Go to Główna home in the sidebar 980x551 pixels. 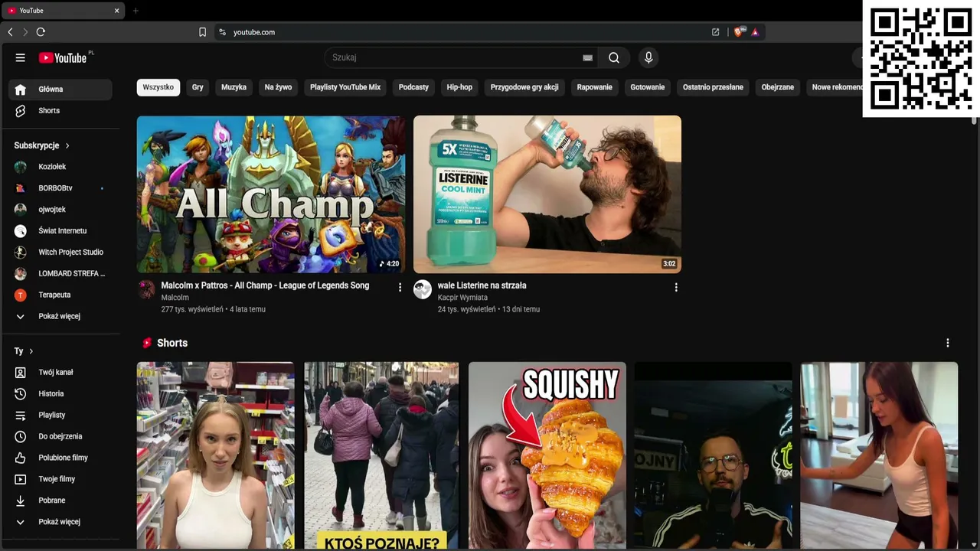pyautogui.click(x=60, y=90)
